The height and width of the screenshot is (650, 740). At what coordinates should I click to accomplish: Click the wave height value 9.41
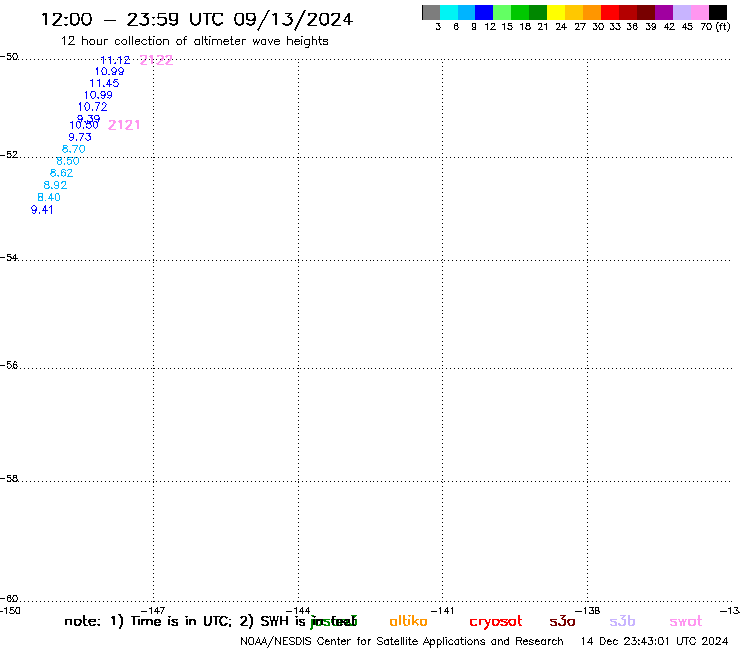pos(42,210)
